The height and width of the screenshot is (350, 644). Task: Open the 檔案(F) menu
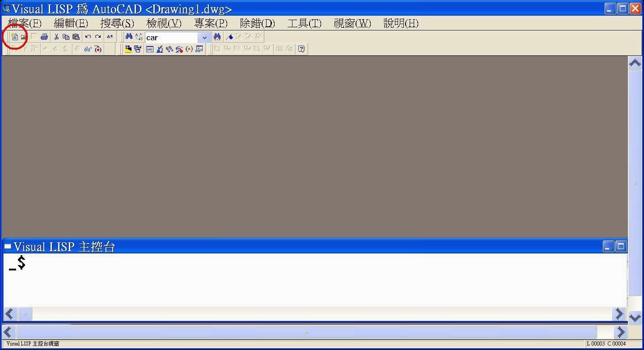pos(24,23)
